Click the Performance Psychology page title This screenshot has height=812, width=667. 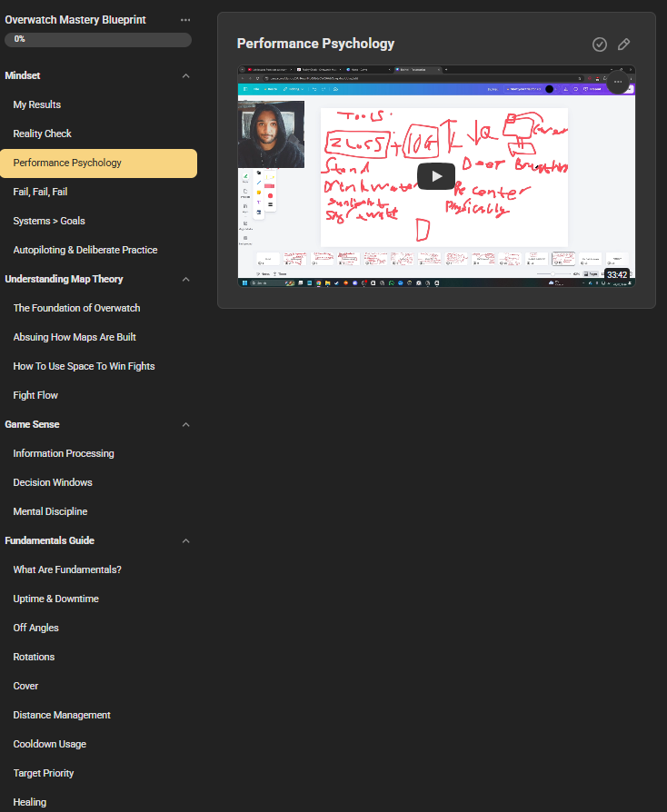[x=315, y=44]
